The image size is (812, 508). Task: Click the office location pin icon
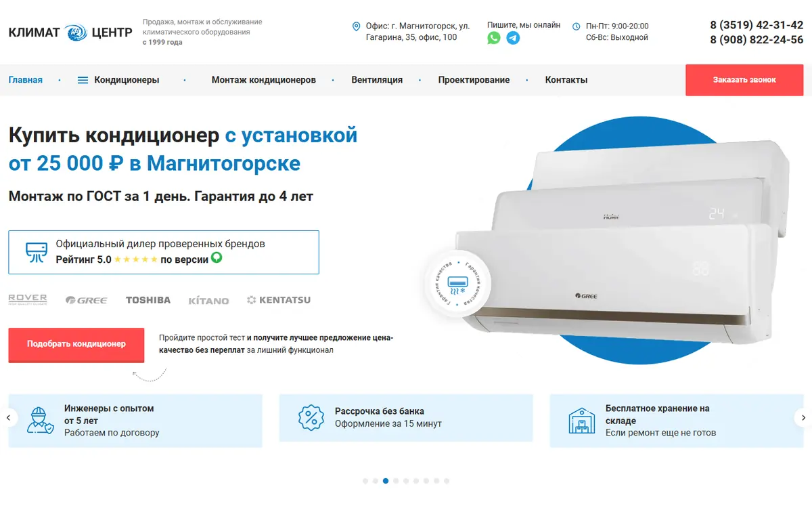(357, 26)
